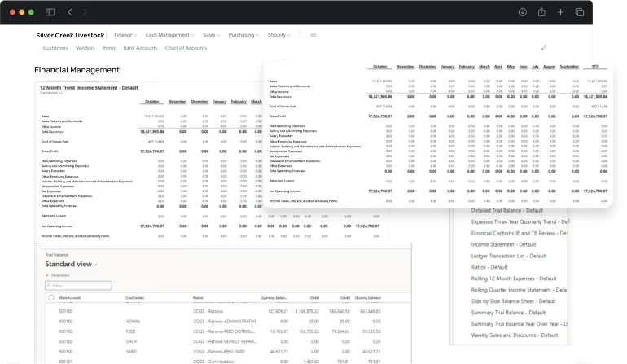
Task: Expand the Standard view selector
Action: click(71, 265)
